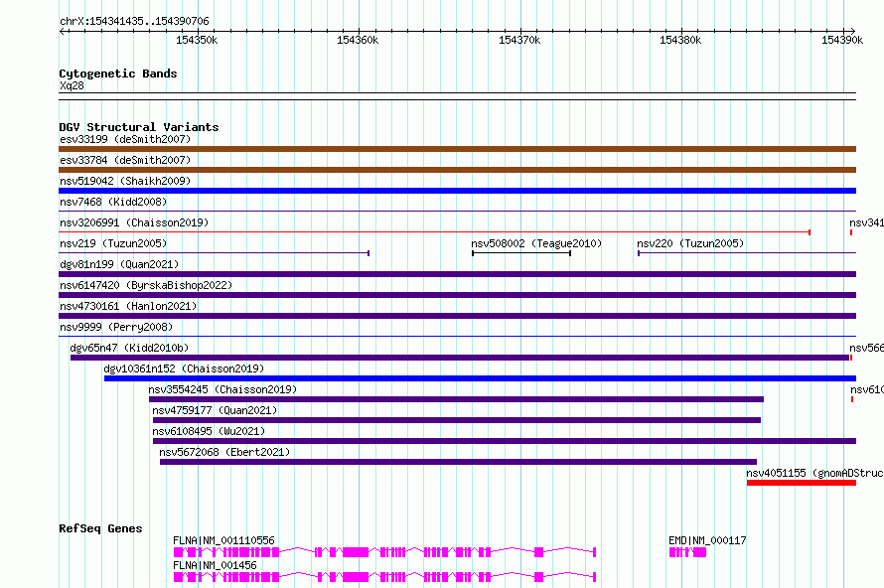Image resolution: width=884 pixels, height=588 pixels.
Task: Click the nsv220 (Tuzun2005) variant label
Action: coord(690,243)
